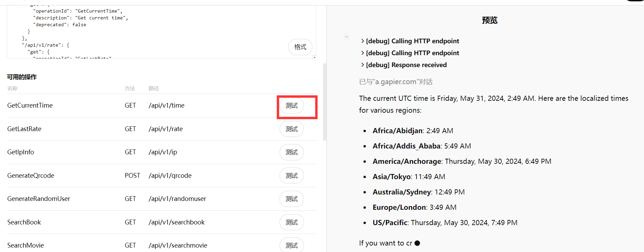Click the /api/v1/randomuser path

click(x=177, y=199)
